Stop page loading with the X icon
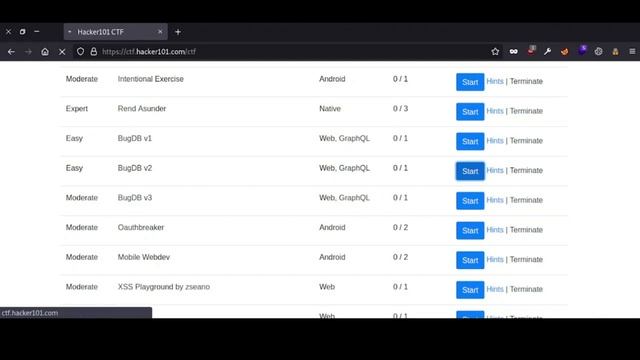640x360 pixels. pos(62,52)
